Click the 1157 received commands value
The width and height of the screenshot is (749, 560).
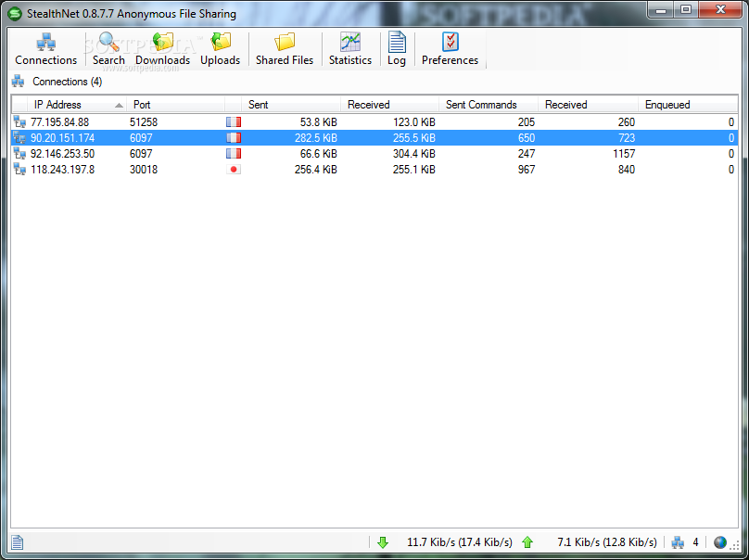point(624,154)
